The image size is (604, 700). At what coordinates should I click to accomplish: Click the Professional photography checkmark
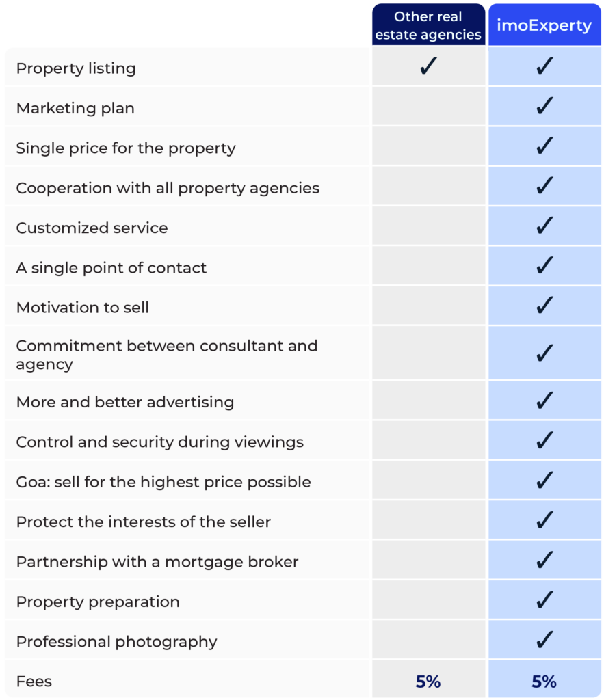pyautogui.click(x=544, y=639)
